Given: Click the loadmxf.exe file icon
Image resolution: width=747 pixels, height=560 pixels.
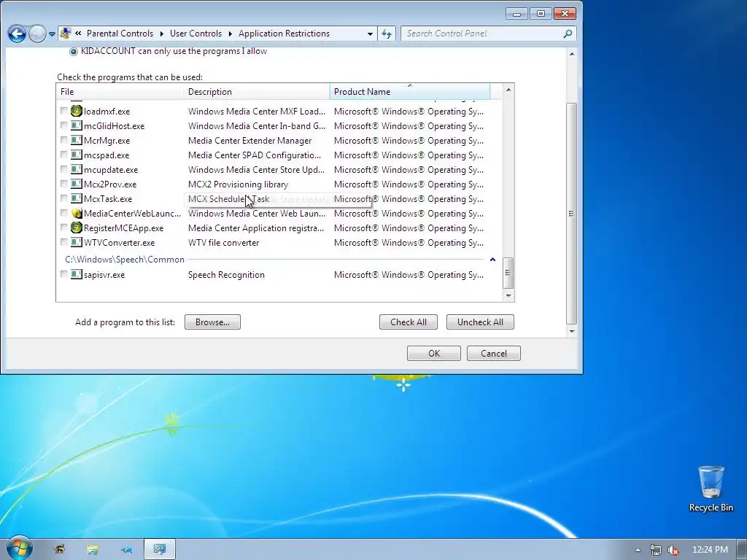Looking at the screenshot, I should [76, 111].
